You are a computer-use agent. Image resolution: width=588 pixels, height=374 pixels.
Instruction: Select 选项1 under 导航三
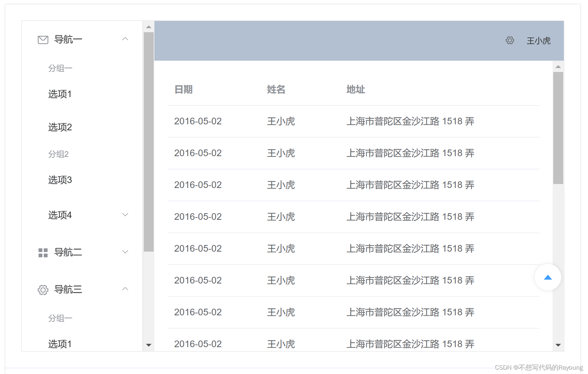[x=60, y=344]
